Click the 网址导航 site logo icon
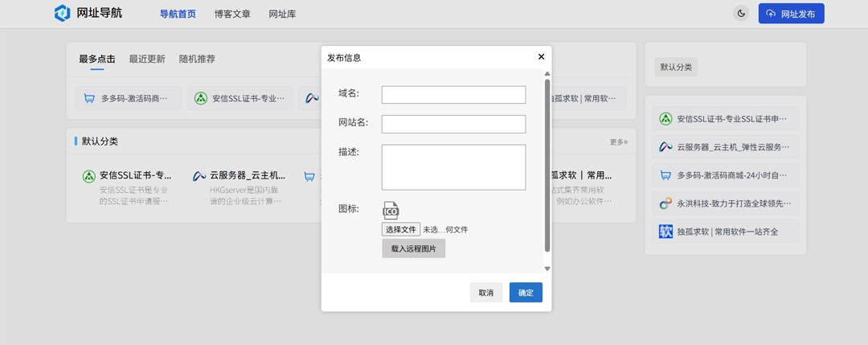 coord(62,14)
